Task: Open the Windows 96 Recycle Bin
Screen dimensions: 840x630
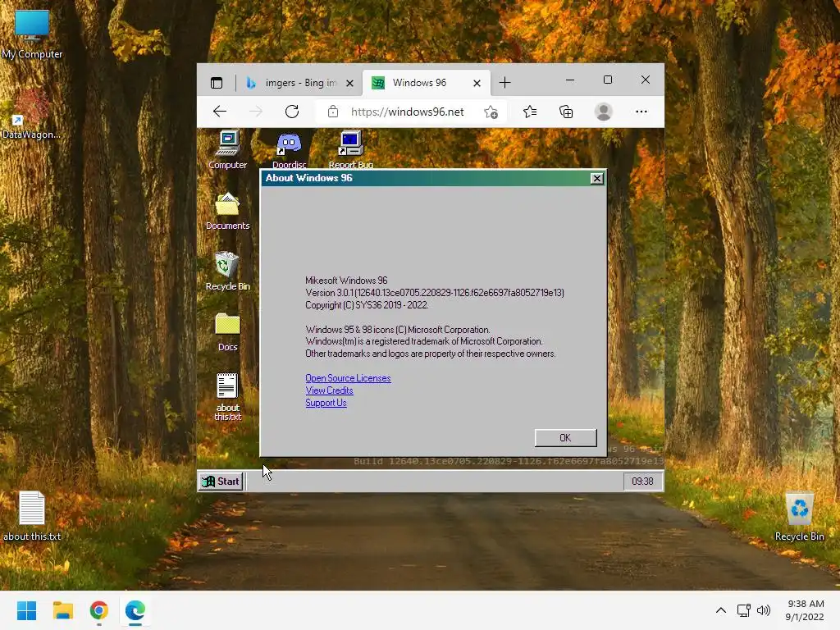Action: [x=228, y=272]
